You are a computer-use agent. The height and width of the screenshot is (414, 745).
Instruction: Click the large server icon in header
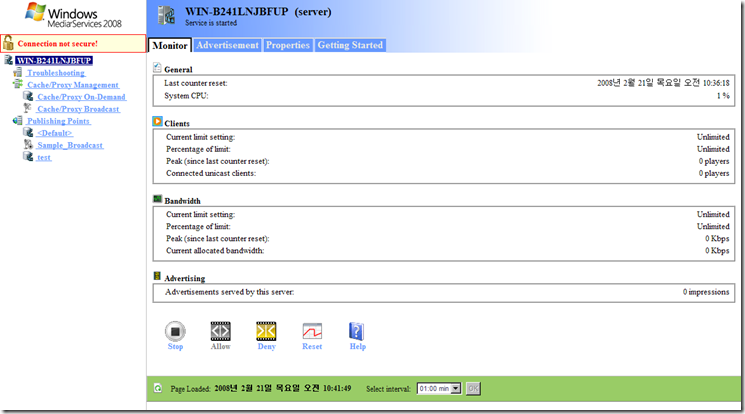(x=166, y=16)
